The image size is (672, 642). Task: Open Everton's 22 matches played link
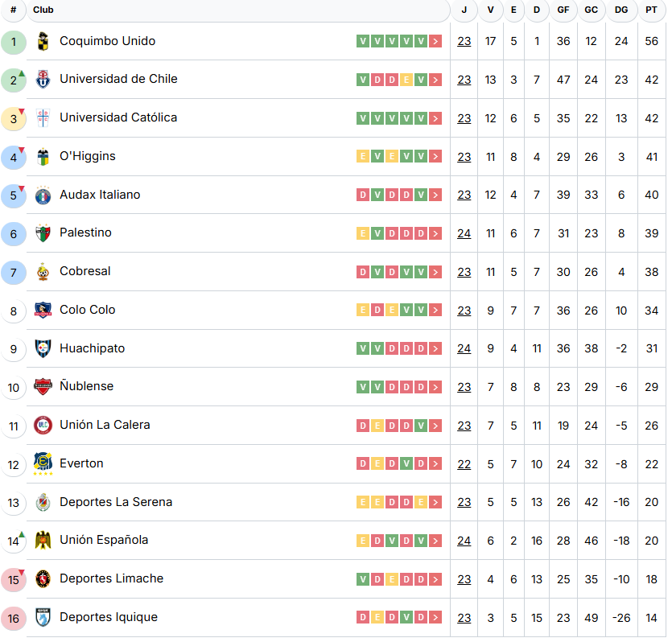pos(464,464)
